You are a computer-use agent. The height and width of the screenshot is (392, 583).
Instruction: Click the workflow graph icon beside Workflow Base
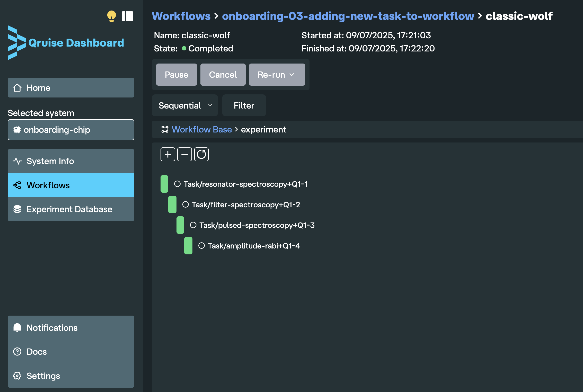[x=165, y=129]
